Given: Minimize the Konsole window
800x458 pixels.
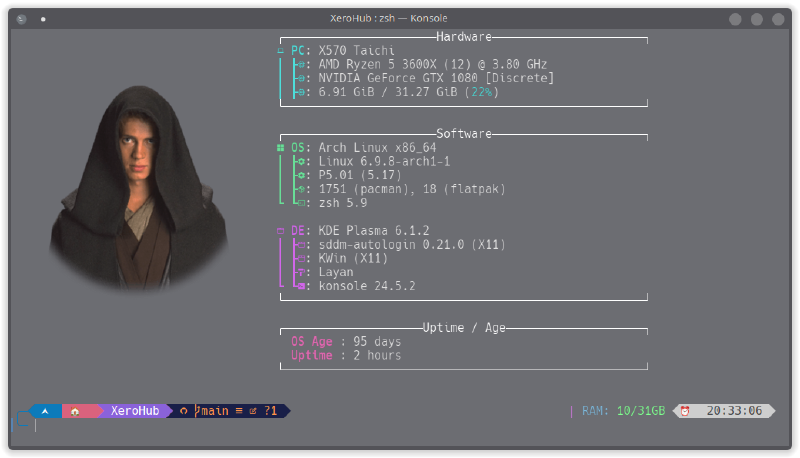Looking at the screenshot, I should pyautogui.click(x=736, y=18).
